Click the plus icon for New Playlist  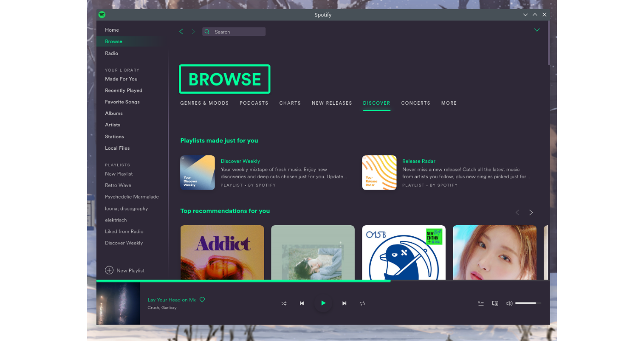click(109, 270)
